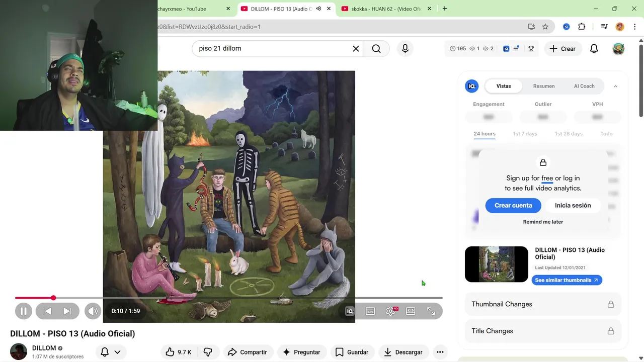Click the Descargar download button
Image resolution: width=644 pixels, height=362 pixels.
(404, 352)
